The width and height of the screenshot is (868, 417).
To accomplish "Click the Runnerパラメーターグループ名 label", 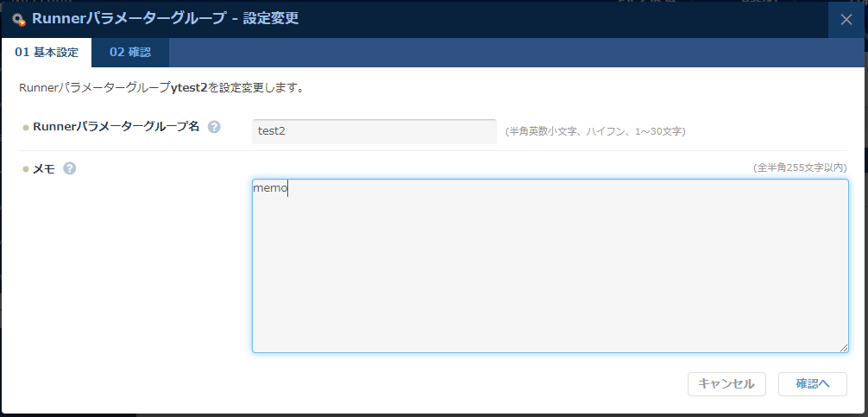I will coord(116,127).
